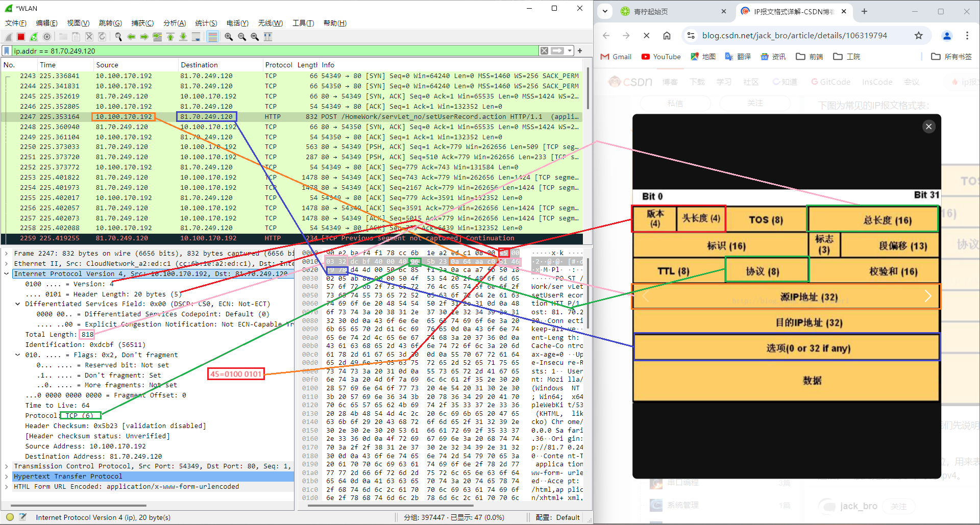This screenshot has width=980, height=525.
Task: Close the image lightbox in browser
Action: coord(929,127)
